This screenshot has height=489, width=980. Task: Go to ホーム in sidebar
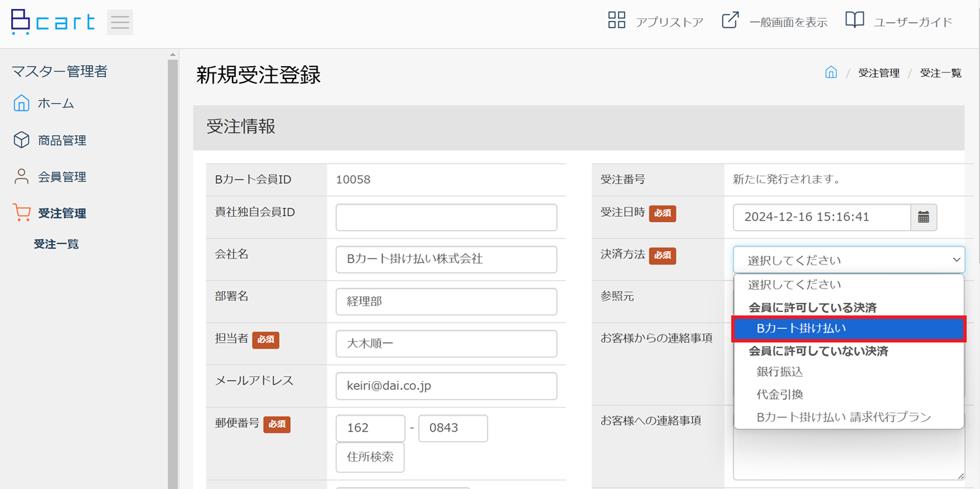(56, 103)
